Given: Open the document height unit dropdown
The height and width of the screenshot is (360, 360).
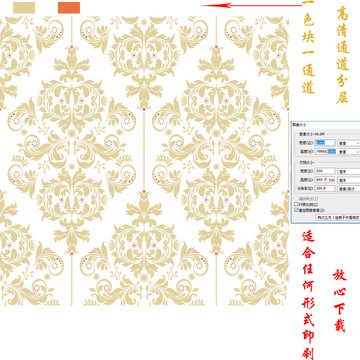Looking at the screenshot, I should 349,180.
